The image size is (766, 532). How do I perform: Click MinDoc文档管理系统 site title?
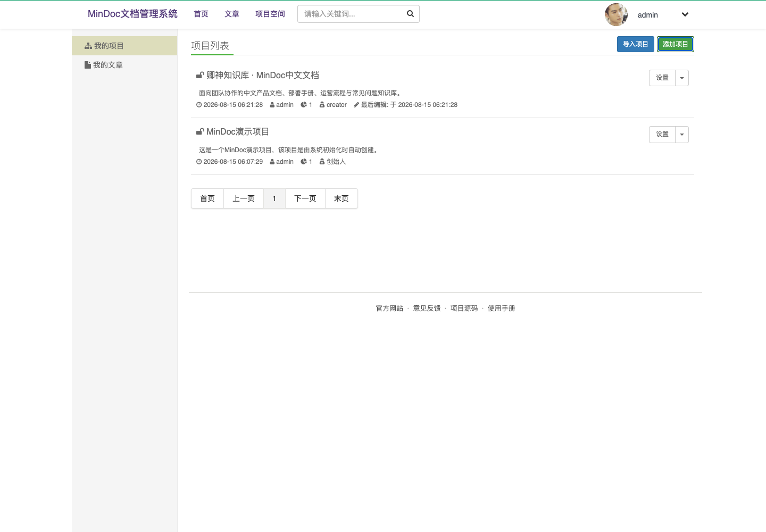pos(132,14)
